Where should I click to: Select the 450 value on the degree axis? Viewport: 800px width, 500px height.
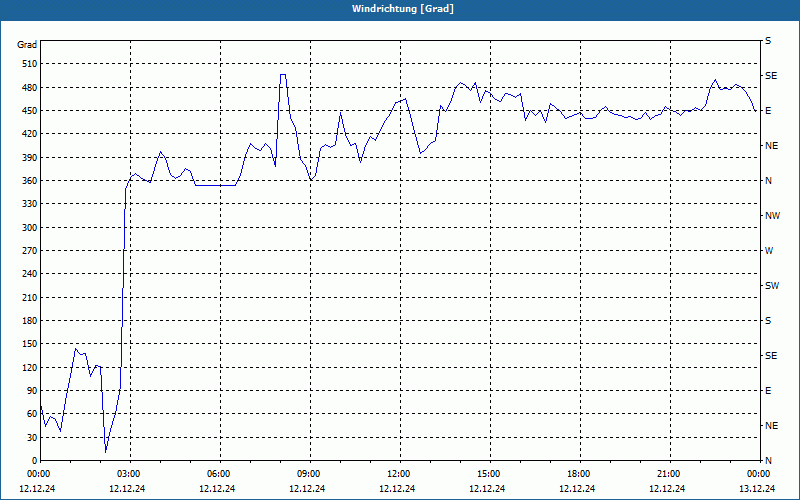coord(30,111)
